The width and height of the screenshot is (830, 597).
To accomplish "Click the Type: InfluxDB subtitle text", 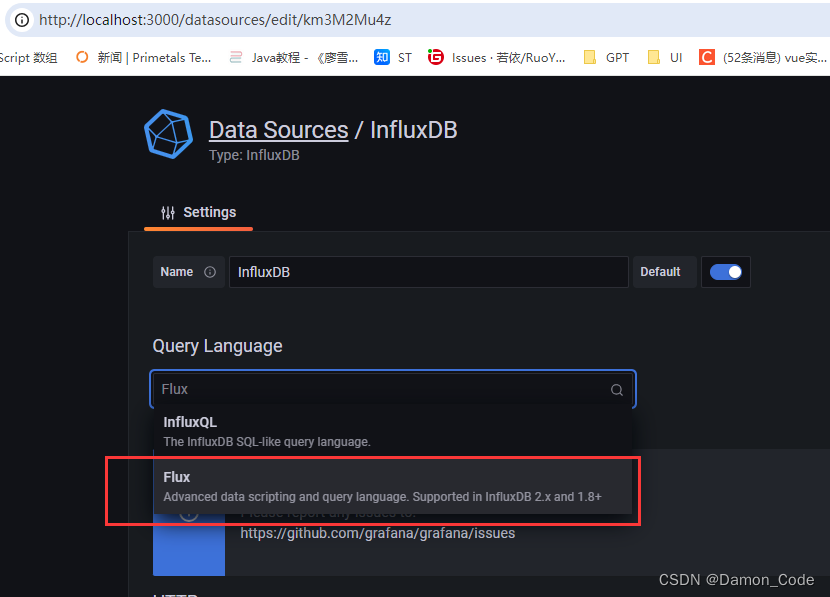I will pyautogui.click(x=254, y=155).
